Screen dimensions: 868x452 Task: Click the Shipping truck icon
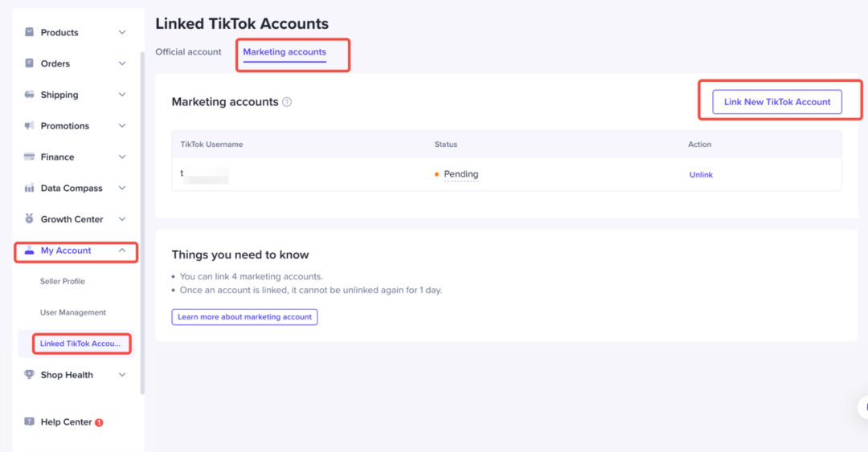(30, 95)
